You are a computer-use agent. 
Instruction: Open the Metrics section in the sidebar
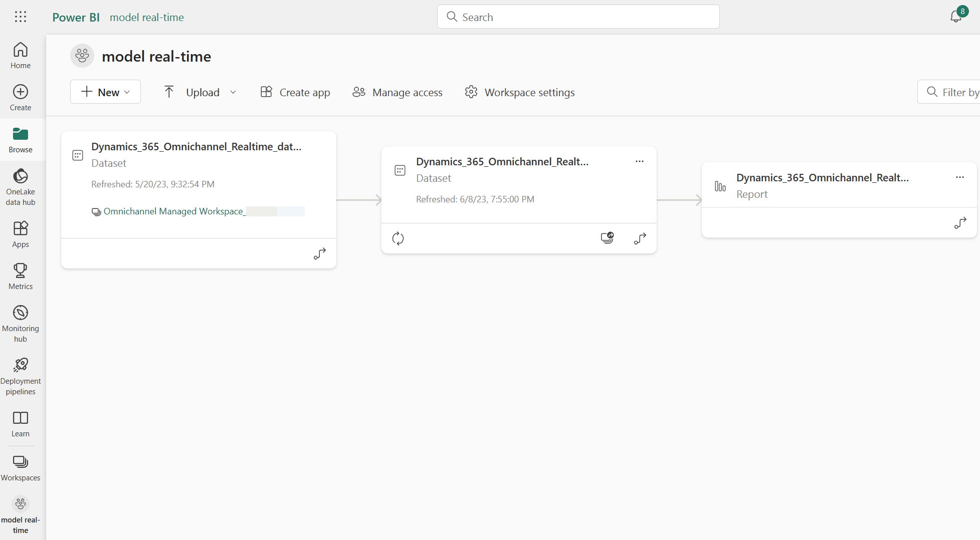coord(21,276)
